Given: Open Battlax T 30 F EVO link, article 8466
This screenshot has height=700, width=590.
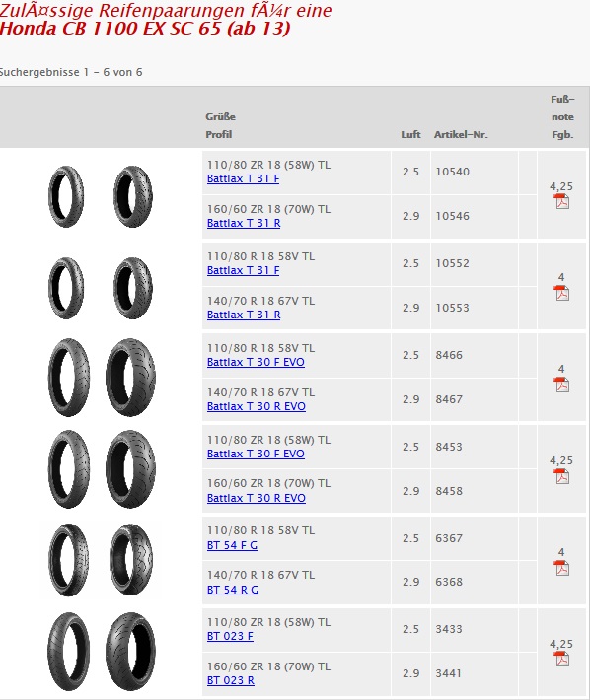Looking at the screenshot, I should (256, 362).
